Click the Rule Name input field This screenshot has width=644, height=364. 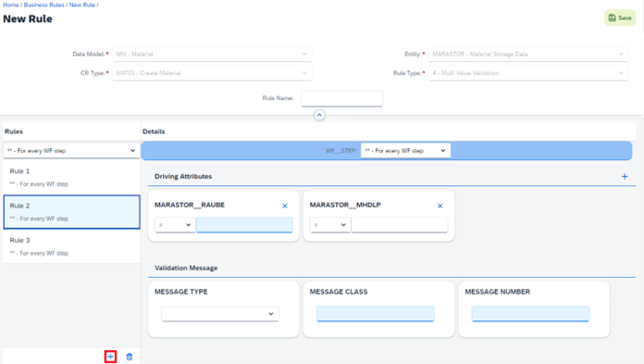click(x=341, y=99)
